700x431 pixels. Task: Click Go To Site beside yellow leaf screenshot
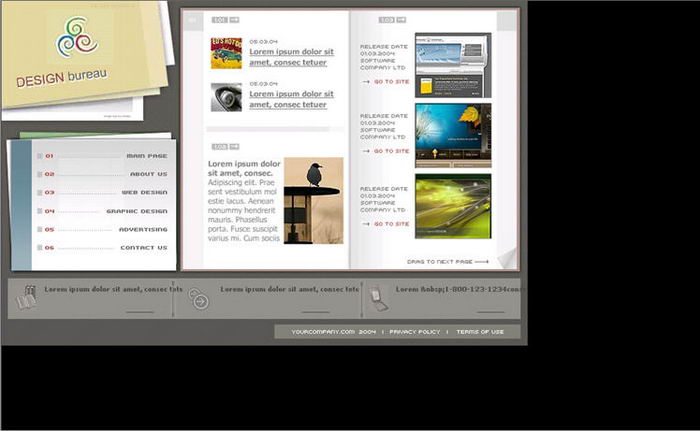point(390,152)
